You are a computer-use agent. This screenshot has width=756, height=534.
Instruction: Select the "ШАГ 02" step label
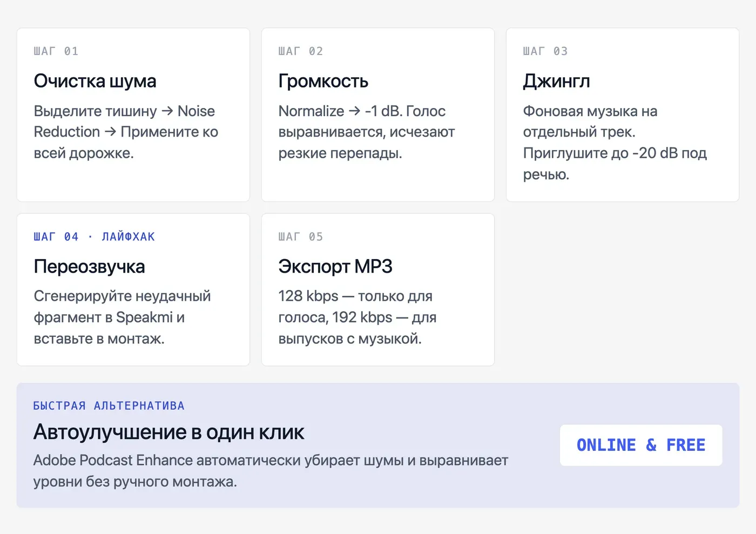(x=301, y=51)
